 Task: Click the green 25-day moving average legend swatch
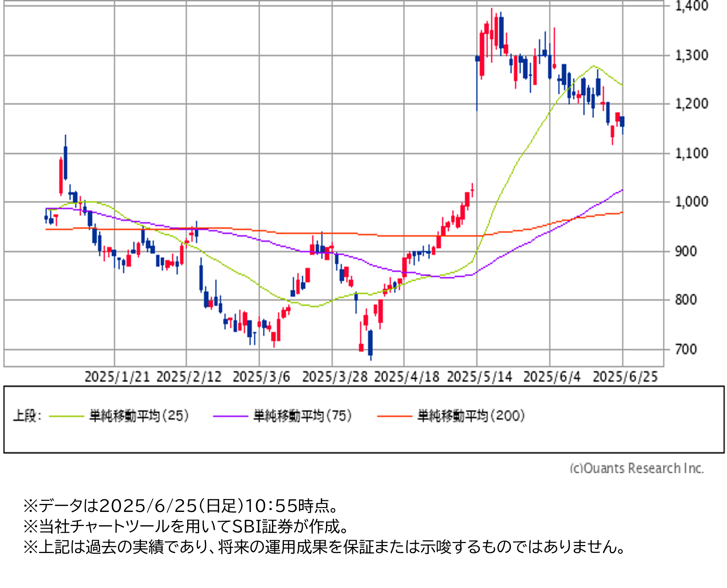67,416
